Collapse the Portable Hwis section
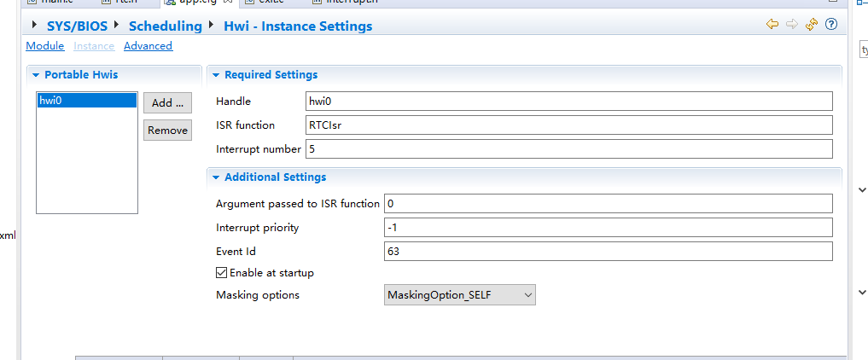 tap(35, 75)
